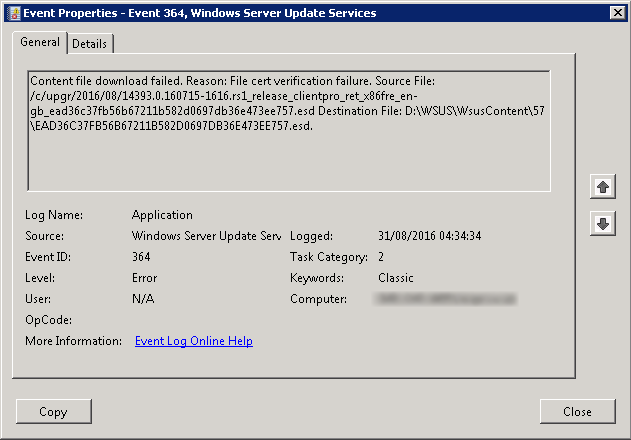The height and width of the screenshot is (440, 631).
Task: Click the blurred Computer name value
Action: 445,299
